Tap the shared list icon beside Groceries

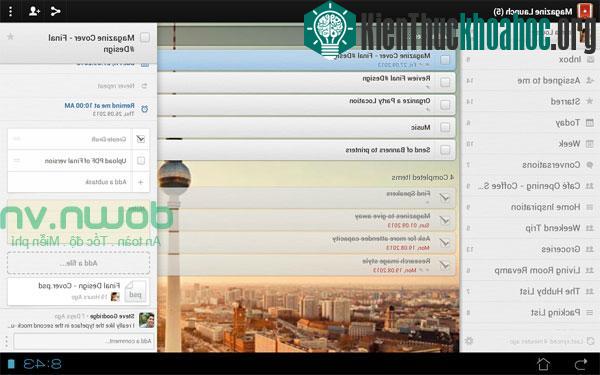[x=590, y=249]
